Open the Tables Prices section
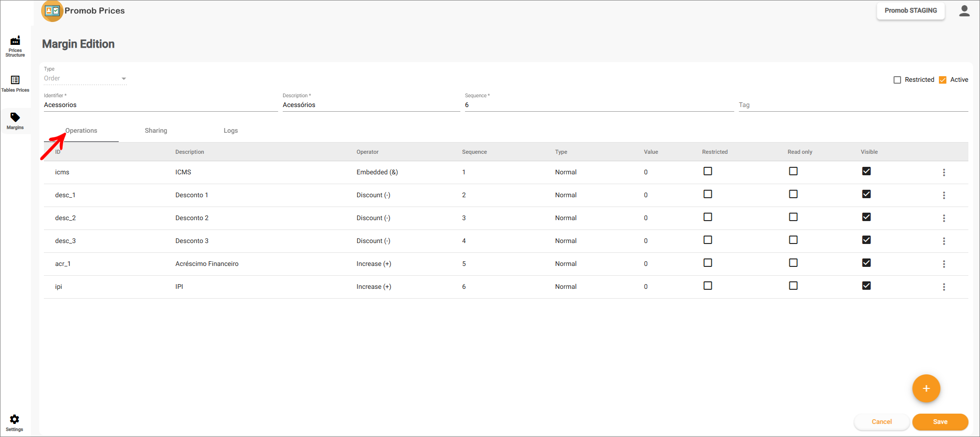Image resolution: width=980 pixels, height=437 pixels. pos(15,84)
